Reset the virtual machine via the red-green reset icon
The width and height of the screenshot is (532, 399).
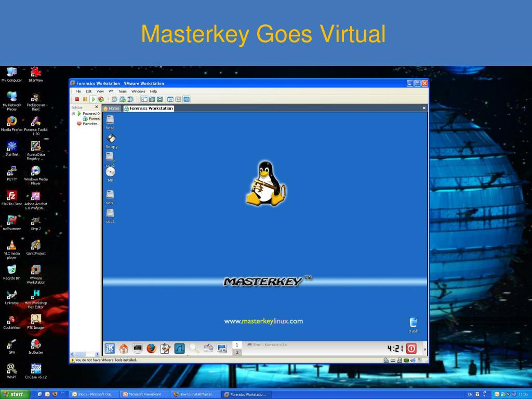pos(101,99)
